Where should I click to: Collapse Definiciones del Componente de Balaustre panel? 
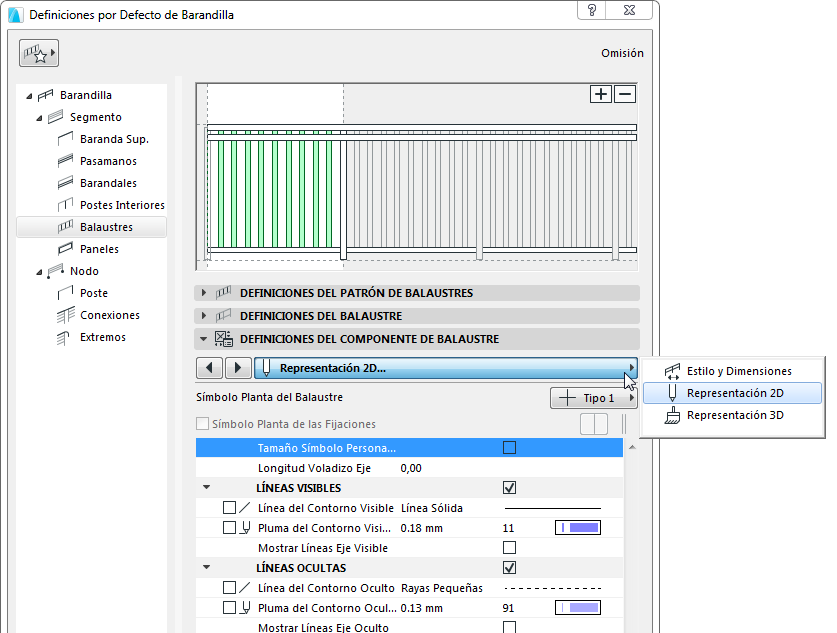tap(203, 339)
